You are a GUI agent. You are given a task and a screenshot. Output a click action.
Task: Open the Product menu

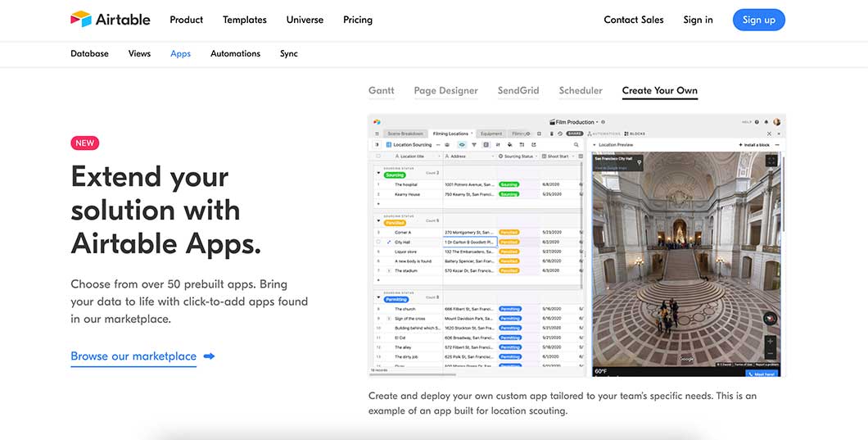(x=186, y=20)
